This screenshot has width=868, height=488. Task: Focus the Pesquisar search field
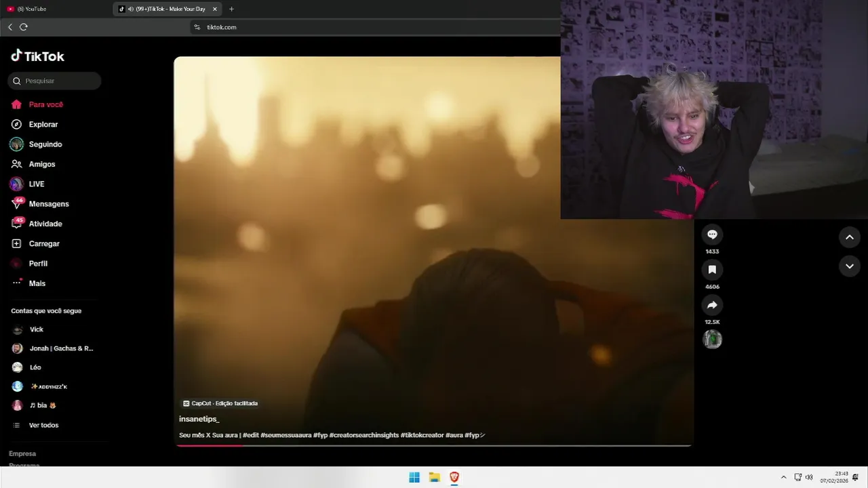[x=54, y=81]
